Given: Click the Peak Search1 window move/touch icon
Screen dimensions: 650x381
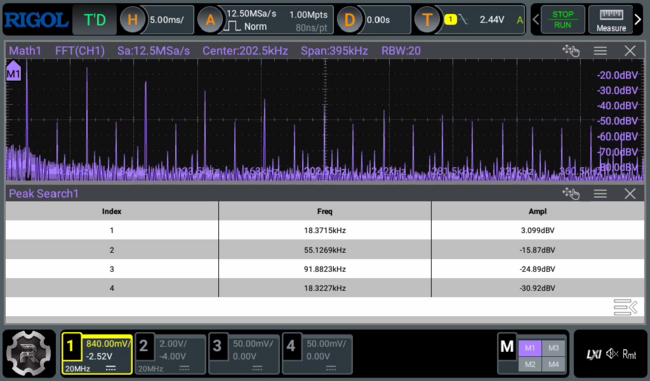Looking at the screenshot, I should [x=571, y=193].
